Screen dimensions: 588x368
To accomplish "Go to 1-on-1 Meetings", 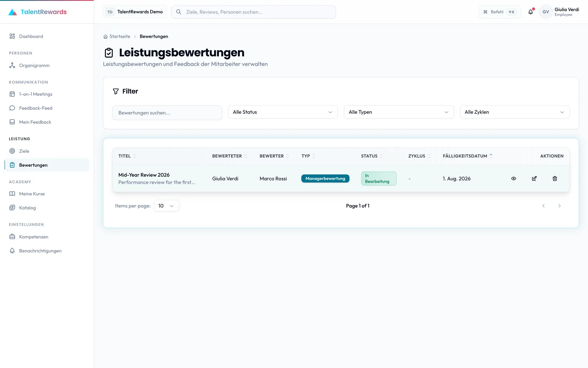I will coord(47,94).
